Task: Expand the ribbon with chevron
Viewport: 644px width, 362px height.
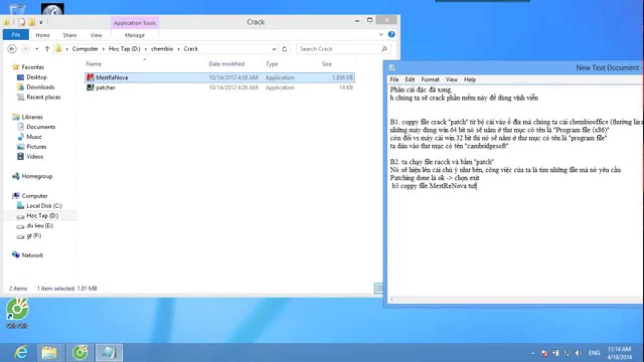Action: 381,35
